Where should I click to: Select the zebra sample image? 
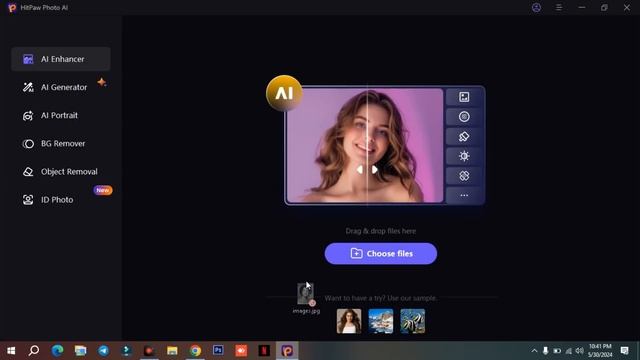pyautogui.click(x=413, y=321)
